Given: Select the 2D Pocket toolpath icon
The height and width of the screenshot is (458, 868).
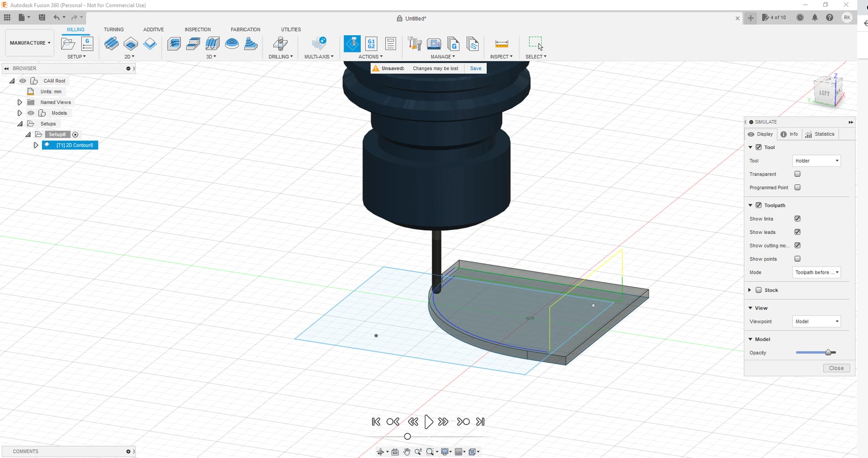Looking at the screenshot, I should click(x=131, y=44).
